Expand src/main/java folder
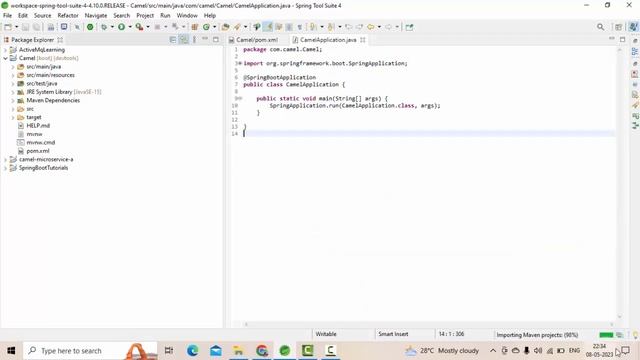The image size is (640, 360). [13, 67]
